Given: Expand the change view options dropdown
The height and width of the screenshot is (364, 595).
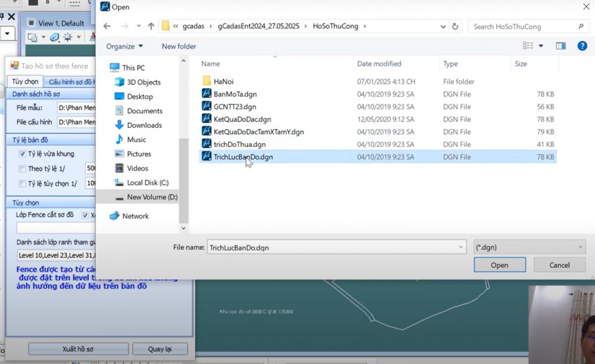Looking at the screenshot, I should point(540,46).
